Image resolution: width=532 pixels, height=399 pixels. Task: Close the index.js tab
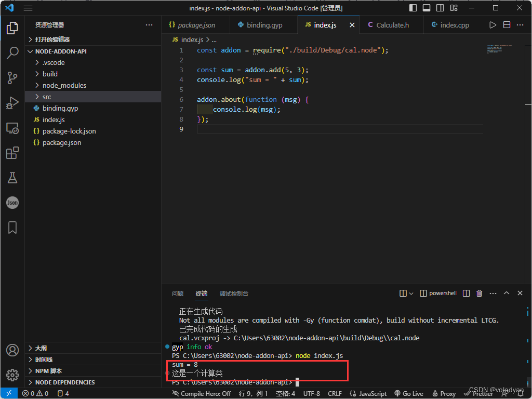(x=352, y=25)
